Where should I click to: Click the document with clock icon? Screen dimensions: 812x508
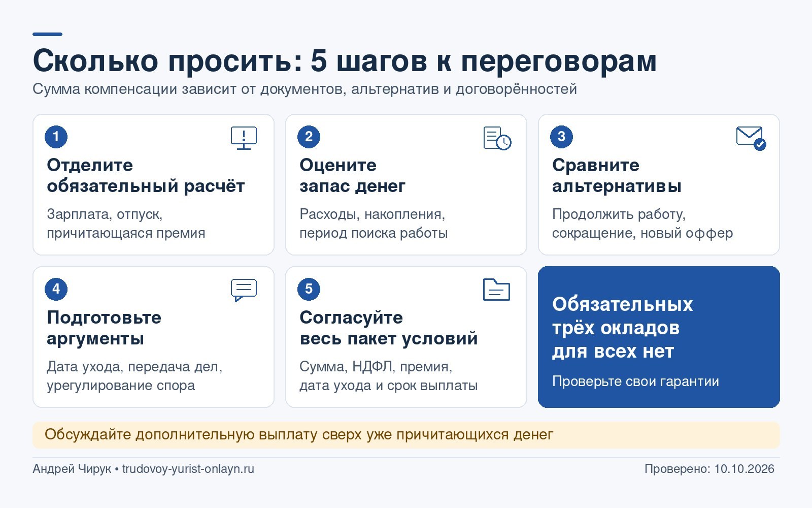tap(497, 138)
